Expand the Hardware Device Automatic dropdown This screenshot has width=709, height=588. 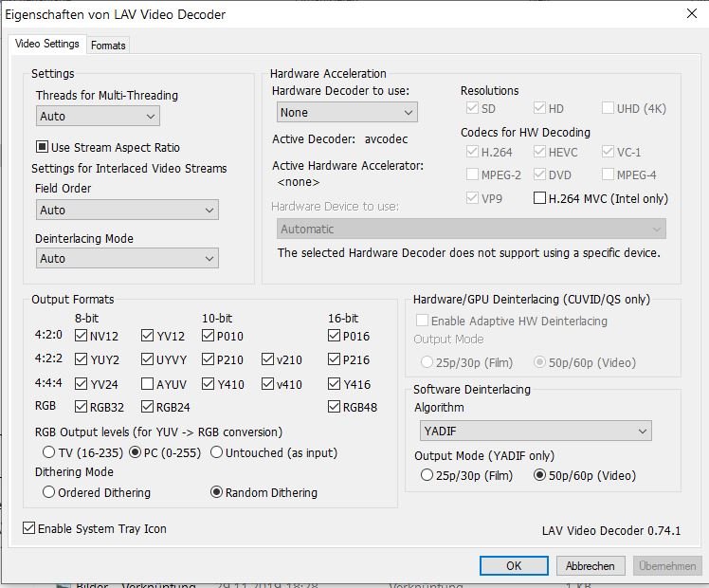pos(471,229)
